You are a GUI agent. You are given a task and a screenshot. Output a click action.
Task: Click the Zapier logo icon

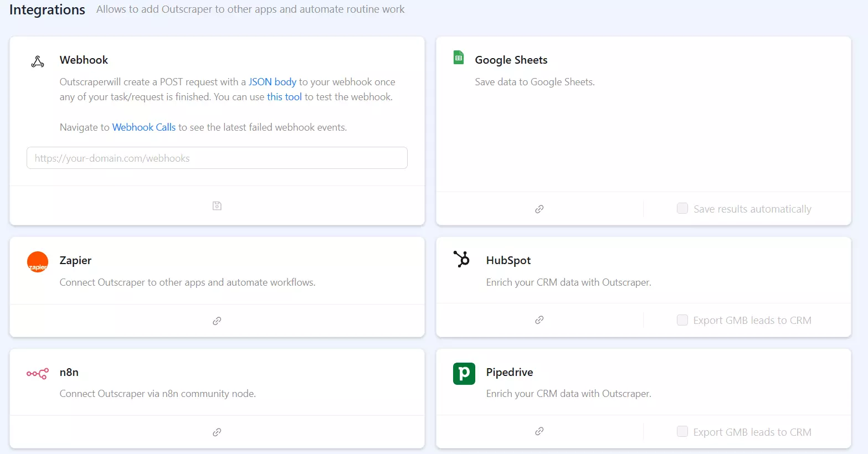38,262
